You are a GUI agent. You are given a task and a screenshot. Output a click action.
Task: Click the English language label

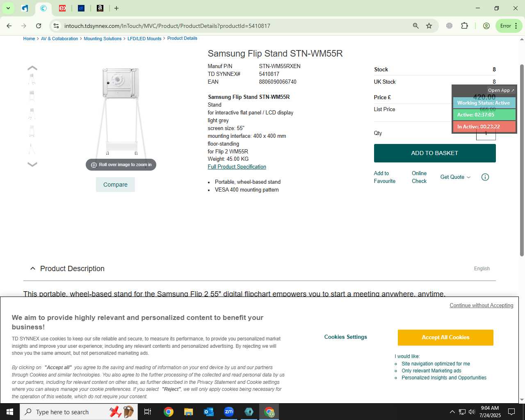pos(482,269)
